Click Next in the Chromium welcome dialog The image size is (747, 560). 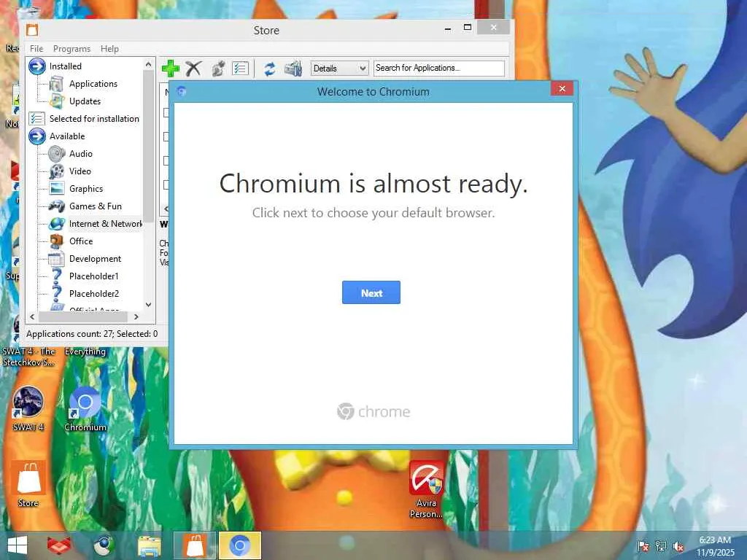pyautogui.click(x=371, y=292)
